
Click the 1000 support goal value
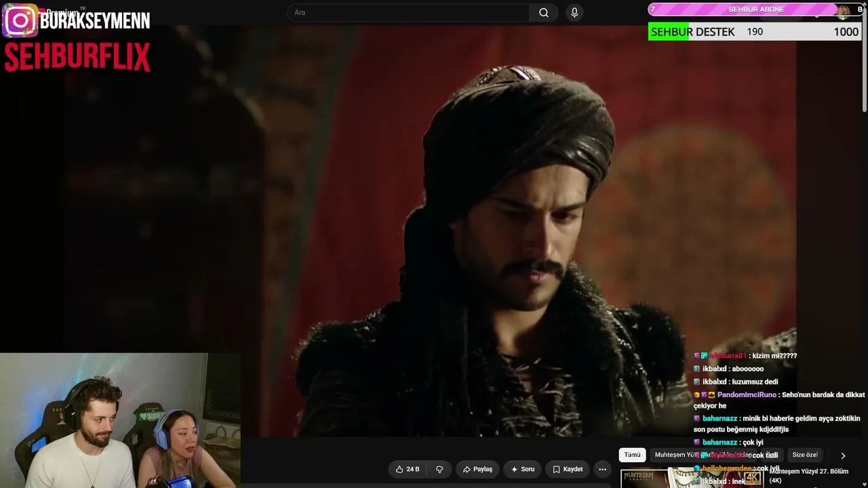846,32
